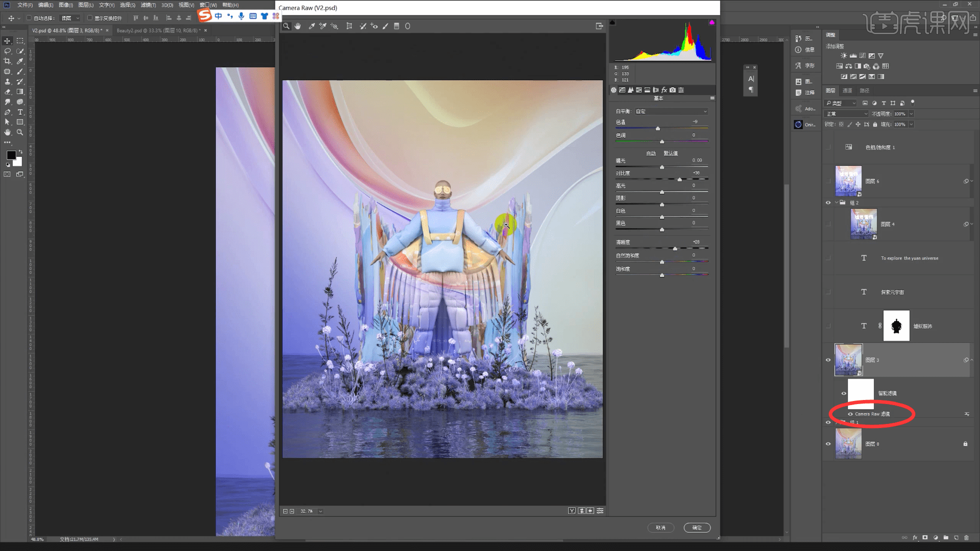Image resolution: width=980 pixels, height=551 pixels.
Task: Hide the Camera Raw 滤镜 smart filter
Action: (849, 414)
